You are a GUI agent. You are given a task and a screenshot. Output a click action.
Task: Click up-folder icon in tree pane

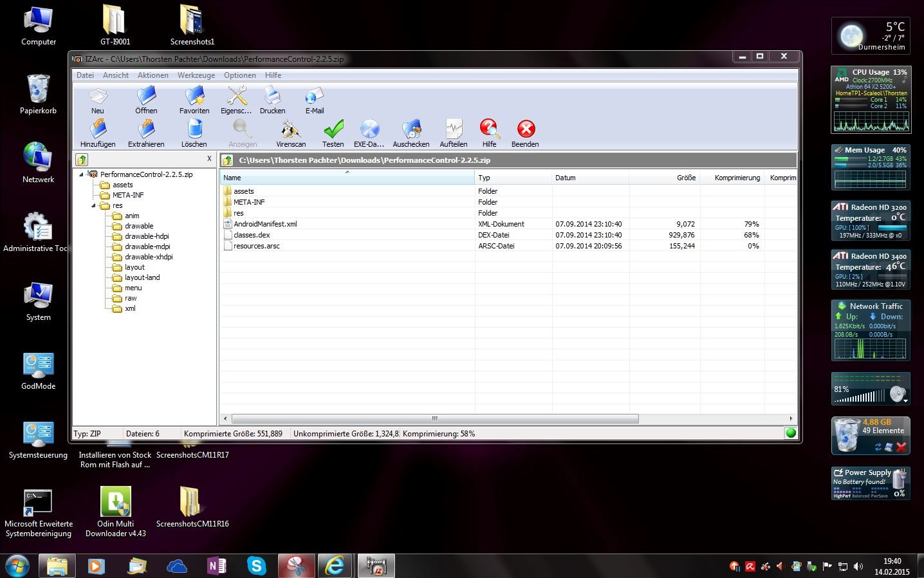pos(82,160)
